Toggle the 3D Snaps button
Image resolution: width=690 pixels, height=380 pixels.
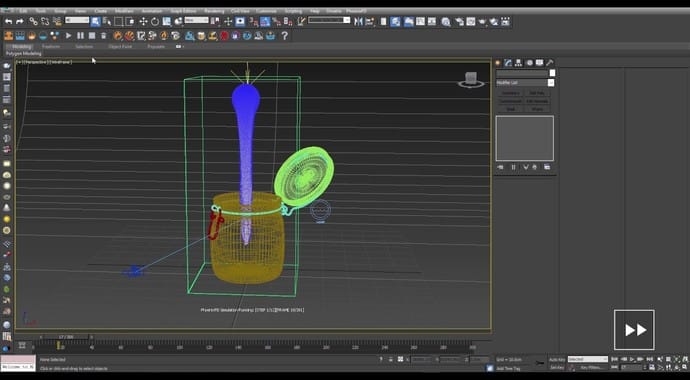(253, 21)
